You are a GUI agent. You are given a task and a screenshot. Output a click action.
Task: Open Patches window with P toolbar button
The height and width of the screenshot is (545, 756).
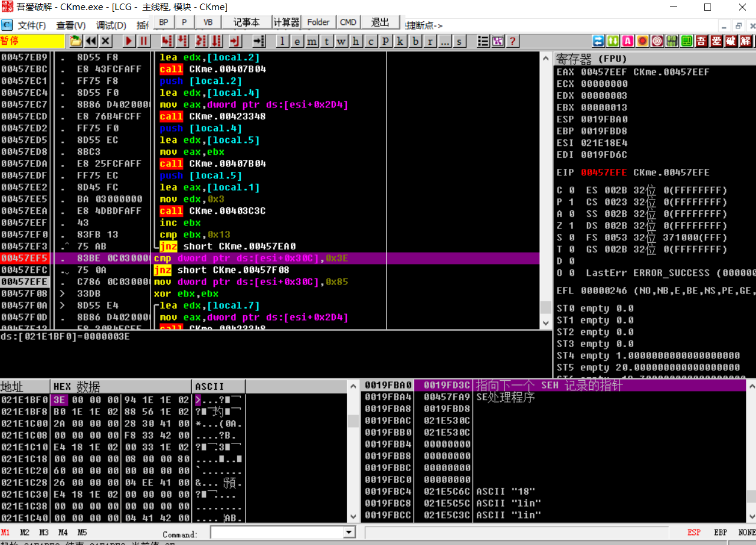click(x=385, y=41)
